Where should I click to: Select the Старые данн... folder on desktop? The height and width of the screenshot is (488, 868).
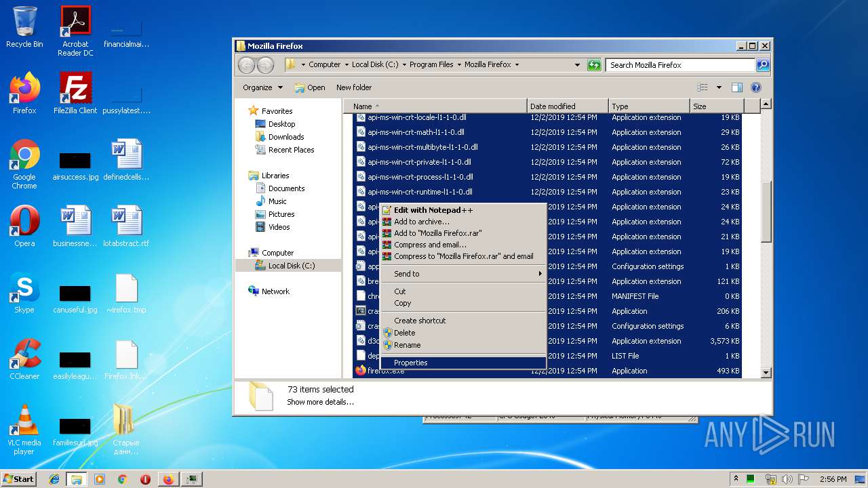(126, 430)
